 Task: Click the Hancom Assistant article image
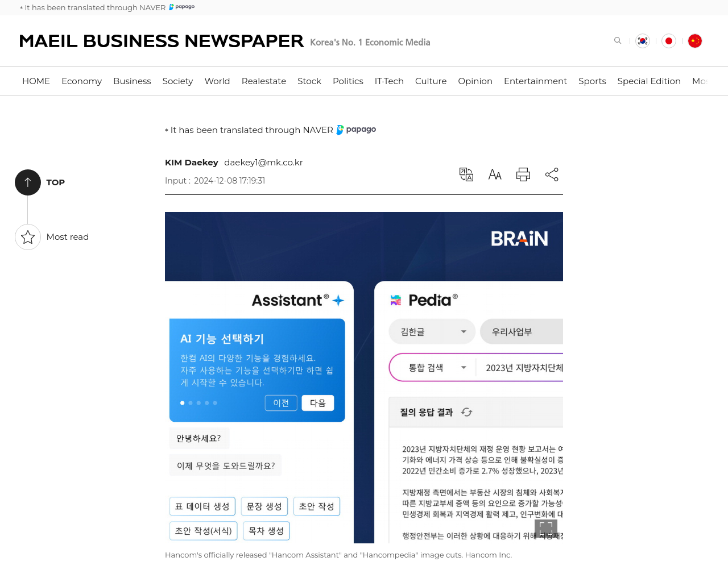tap(364, 377)
